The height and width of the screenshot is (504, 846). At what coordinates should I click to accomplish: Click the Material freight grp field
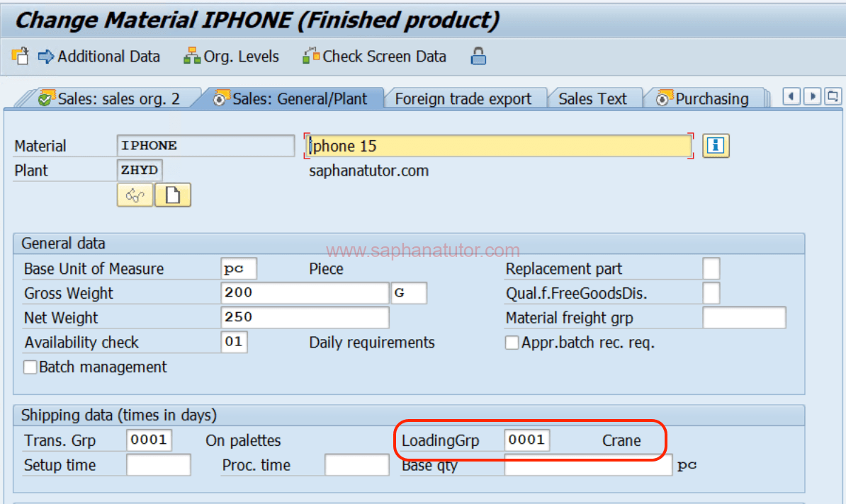744,318
